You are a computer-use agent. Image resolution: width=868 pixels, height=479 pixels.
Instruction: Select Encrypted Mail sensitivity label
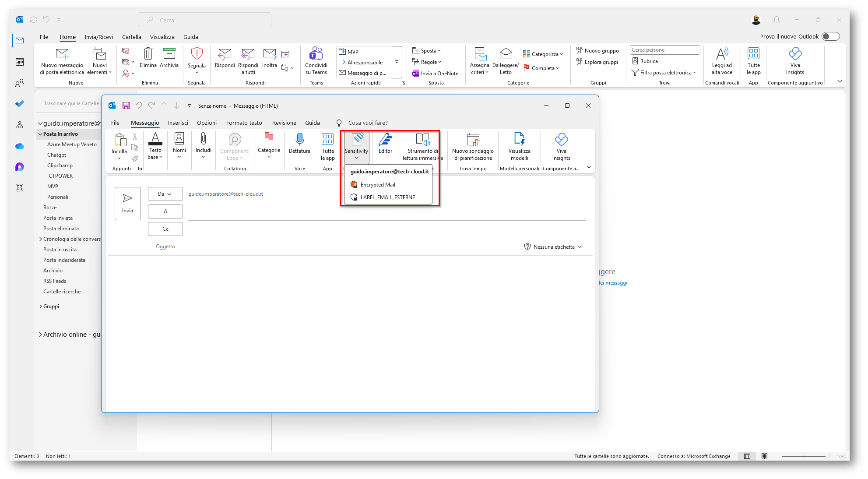377,185
